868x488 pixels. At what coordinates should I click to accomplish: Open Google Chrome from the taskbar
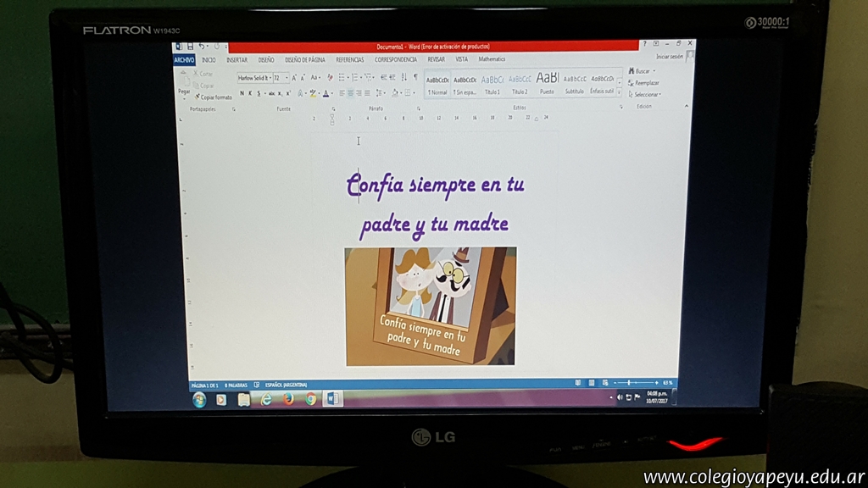(310, 399)
